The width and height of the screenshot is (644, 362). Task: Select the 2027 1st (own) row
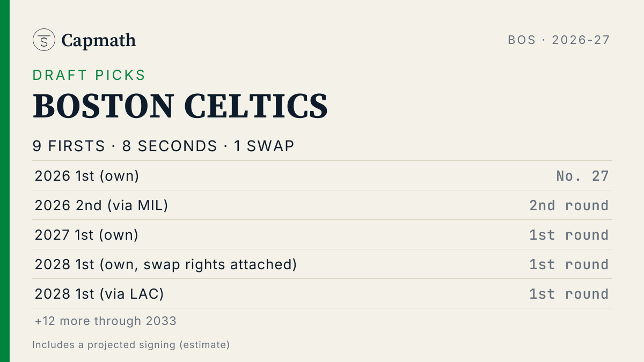322,234
